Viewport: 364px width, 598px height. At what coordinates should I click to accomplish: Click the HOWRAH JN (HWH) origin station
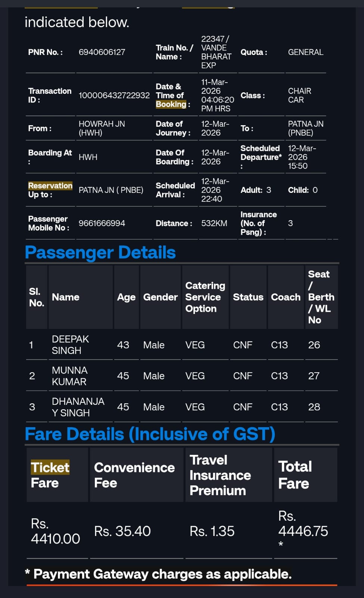102,128
